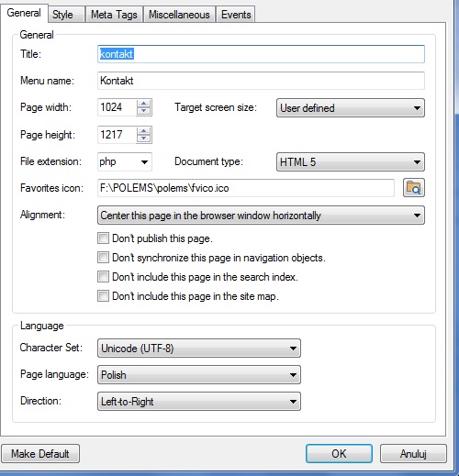Image resolution: width=459 pixels, height=476 pixels.
Task: Check Don't synchronize in navigation objects
Action: [x=103, y=257]
